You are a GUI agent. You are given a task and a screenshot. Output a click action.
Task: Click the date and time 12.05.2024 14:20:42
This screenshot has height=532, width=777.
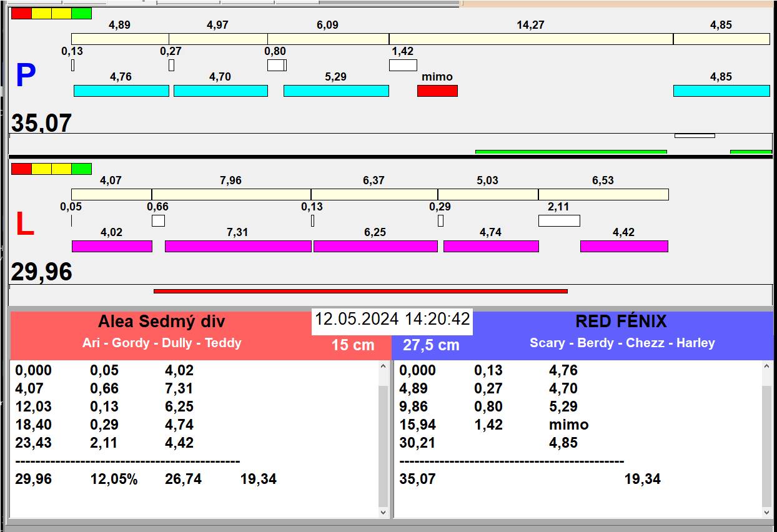392,319
